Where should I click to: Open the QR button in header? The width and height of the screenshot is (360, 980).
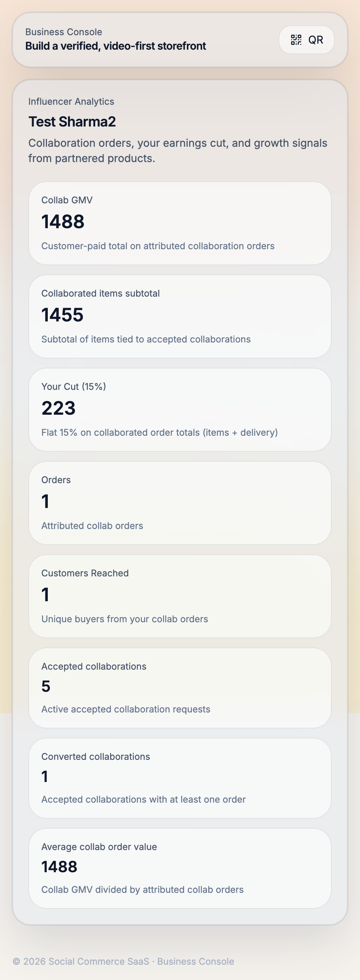pyautogui.click(x=306, y=40)
